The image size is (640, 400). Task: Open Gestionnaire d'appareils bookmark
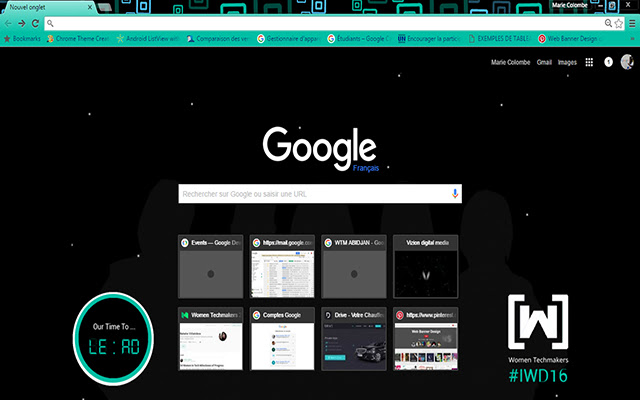tap(289, 39)
